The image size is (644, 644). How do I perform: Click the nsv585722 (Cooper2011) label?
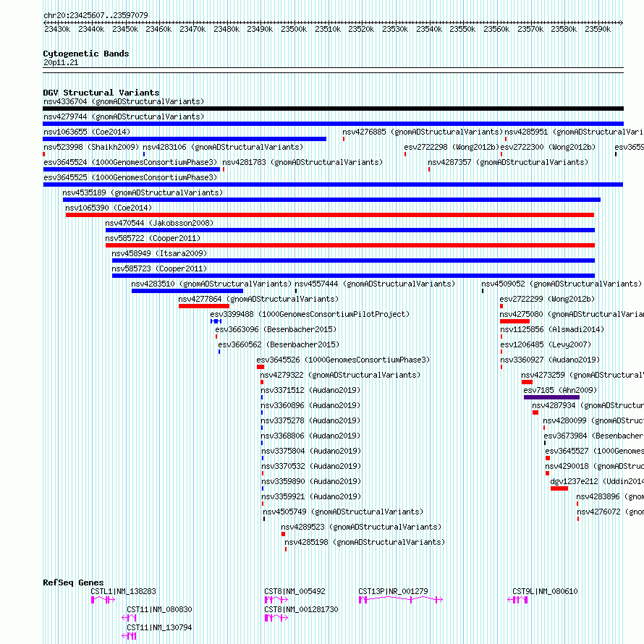pyautogui.click(x=153, y=238)
